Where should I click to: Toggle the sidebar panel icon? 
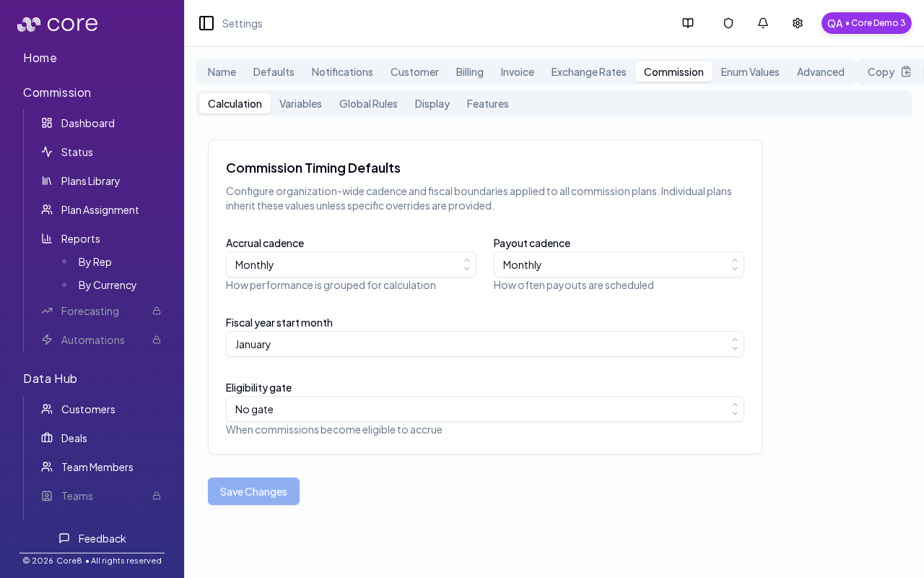pyautogui.click(x=206, y=23)
